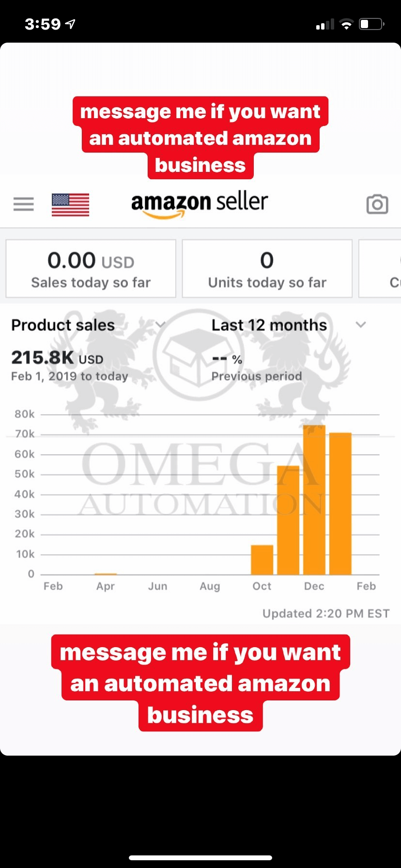Tap the location arrow beside the time

tap(70, 24)
